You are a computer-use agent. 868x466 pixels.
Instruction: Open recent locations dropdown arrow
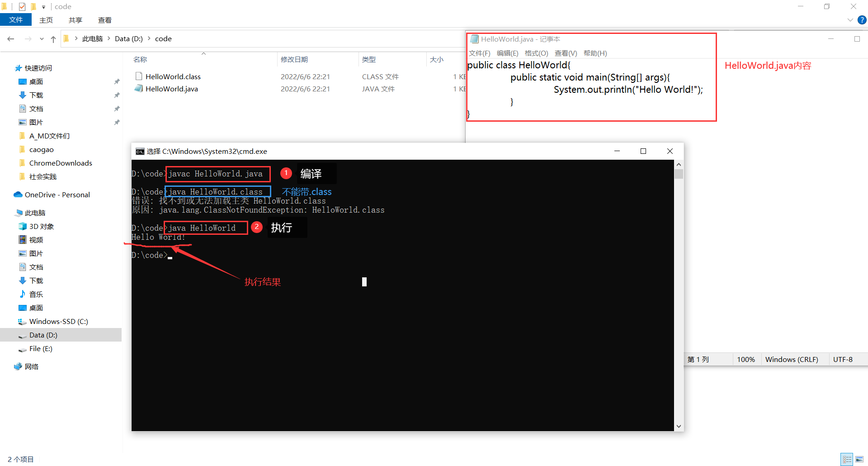tap(42, 39)
